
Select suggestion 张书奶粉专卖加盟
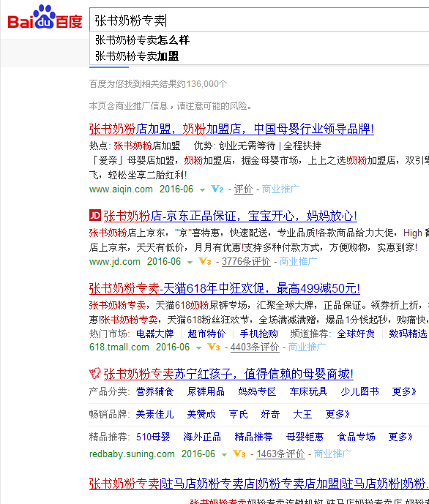coord(137,56)
